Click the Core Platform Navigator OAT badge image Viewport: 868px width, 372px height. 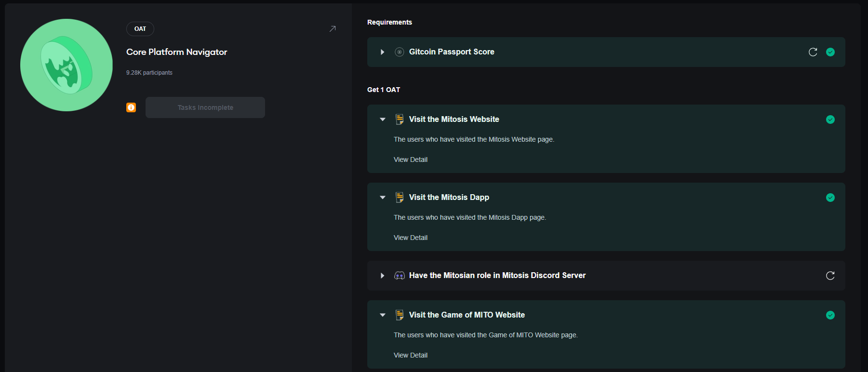[x=67, y=65]
